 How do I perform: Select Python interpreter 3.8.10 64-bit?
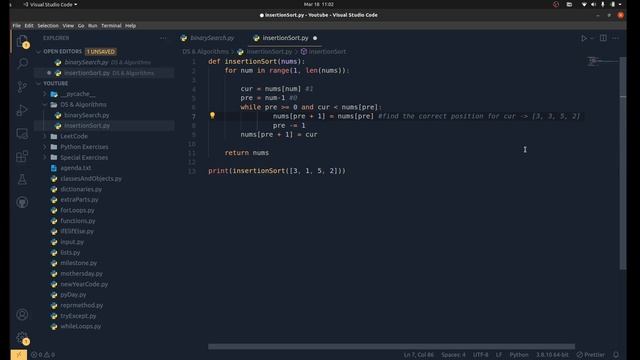coord(552,355)
